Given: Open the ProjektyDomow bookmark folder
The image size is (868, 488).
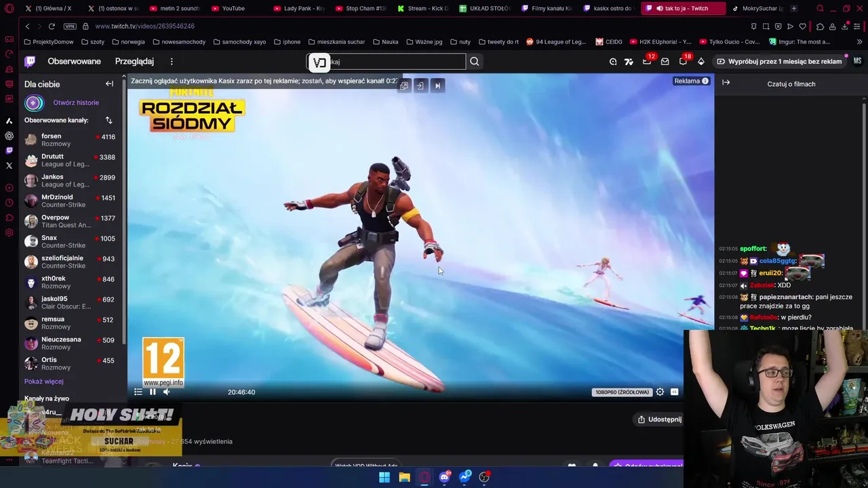Looking at the screenshot, I should coord(48,42).
